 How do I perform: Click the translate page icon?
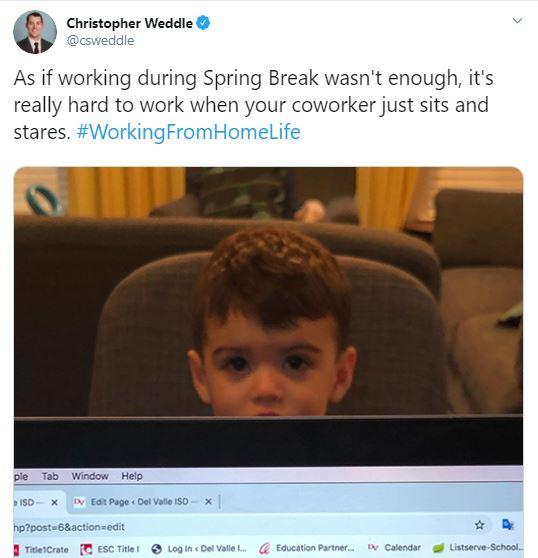coord(507,524)
